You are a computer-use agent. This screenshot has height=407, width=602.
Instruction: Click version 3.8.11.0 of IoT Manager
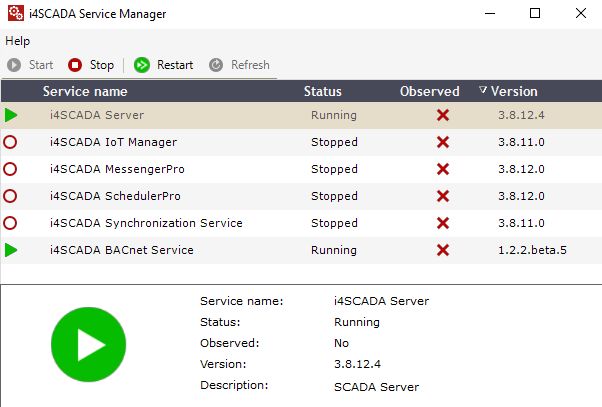[x=521, y=142]
